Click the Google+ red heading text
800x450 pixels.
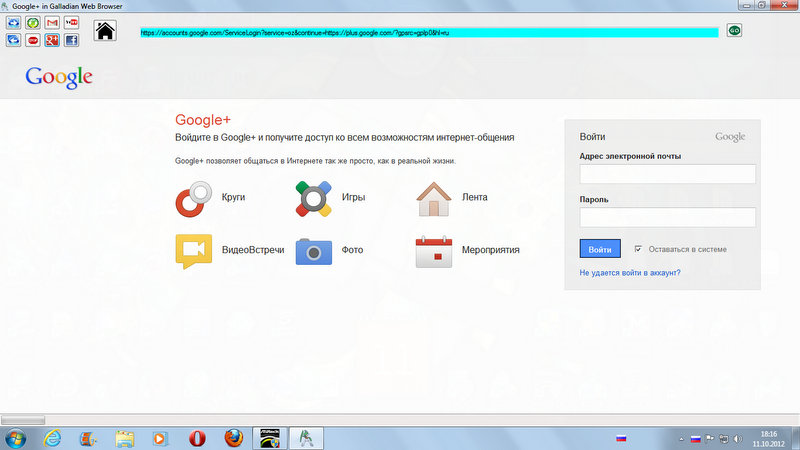tap(203, 120)
